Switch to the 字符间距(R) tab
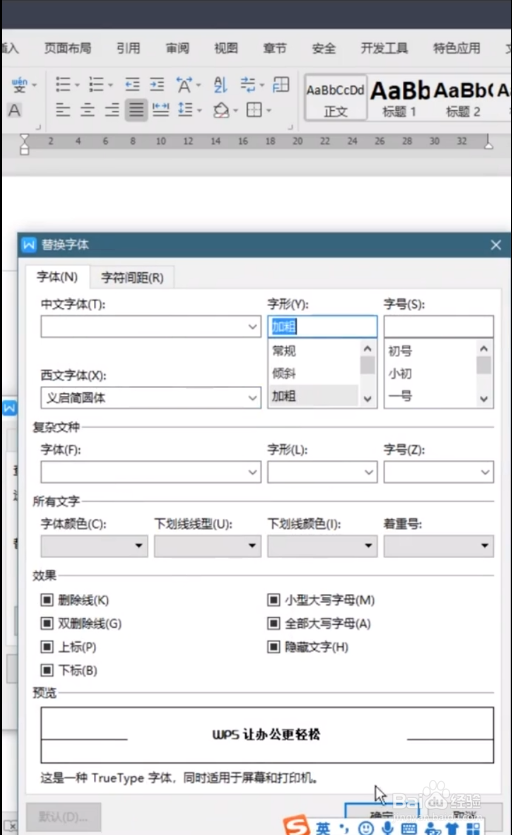512x835 pixels. click(132, 277)
